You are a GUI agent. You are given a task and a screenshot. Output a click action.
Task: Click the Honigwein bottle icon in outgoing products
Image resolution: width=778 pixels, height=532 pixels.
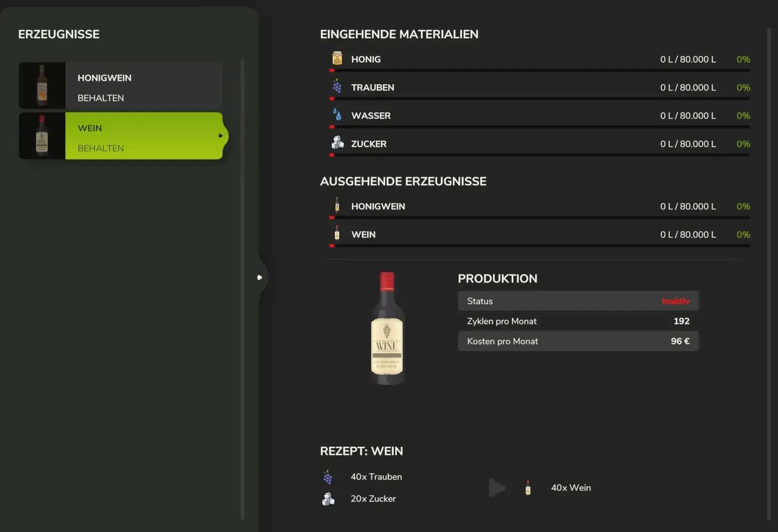pyautogui.click(x=337, y=205)
